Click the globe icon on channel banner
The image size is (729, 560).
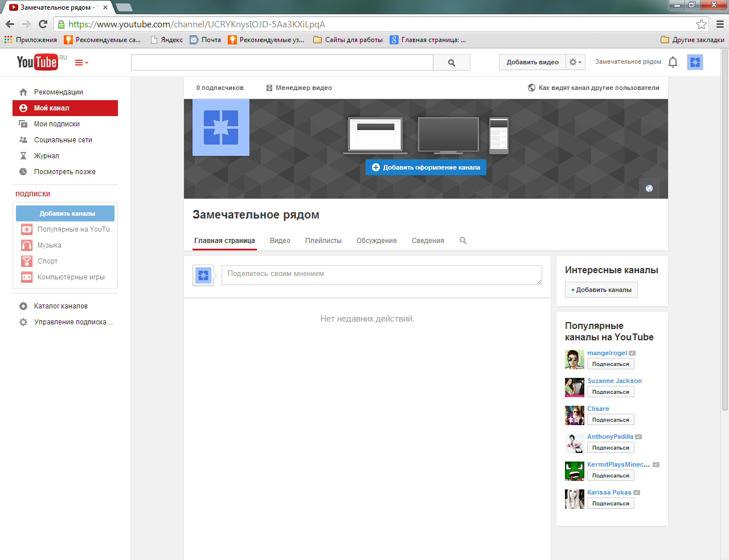point(649,188)
